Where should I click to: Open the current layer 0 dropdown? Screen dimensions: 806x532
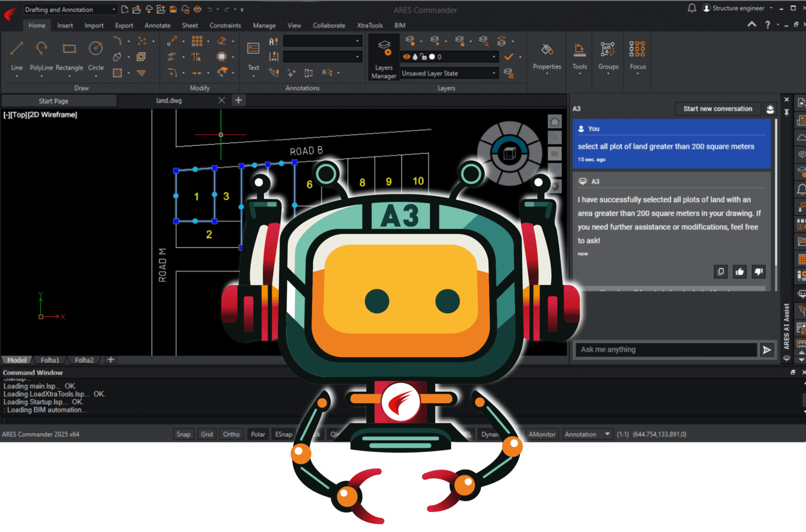pyautogui.click(x=449, y=57)
